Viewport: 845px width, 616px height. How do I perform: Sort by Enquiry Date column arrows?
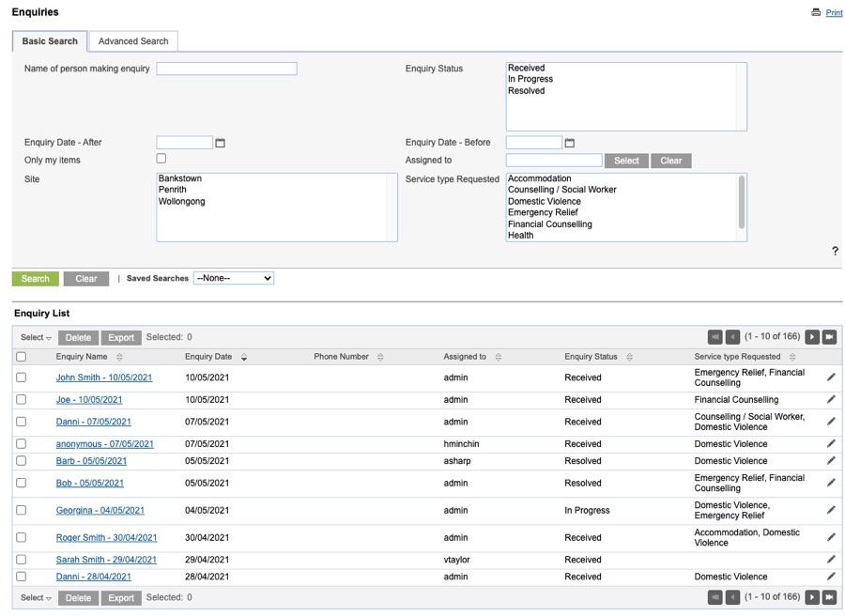pyautogui.click(x=244, y=357)
